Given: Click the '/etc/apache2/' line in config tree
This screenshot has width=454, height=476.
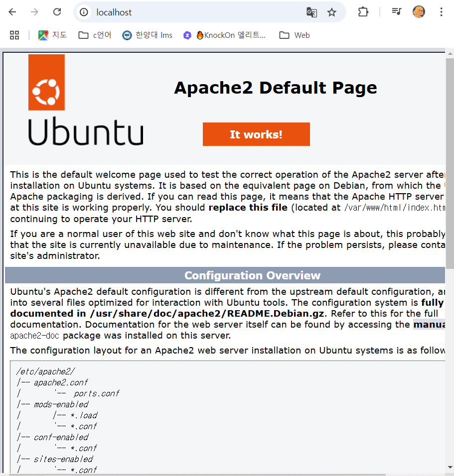Looking at the screenshot, I should point(45,371).
